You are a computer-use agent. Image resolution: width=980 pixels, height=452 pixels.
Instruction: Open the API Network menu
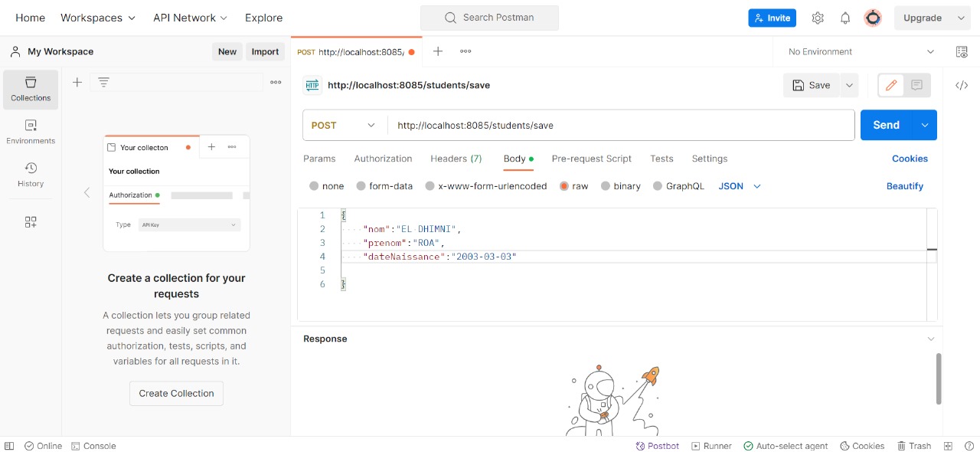[x=189, y=17]
